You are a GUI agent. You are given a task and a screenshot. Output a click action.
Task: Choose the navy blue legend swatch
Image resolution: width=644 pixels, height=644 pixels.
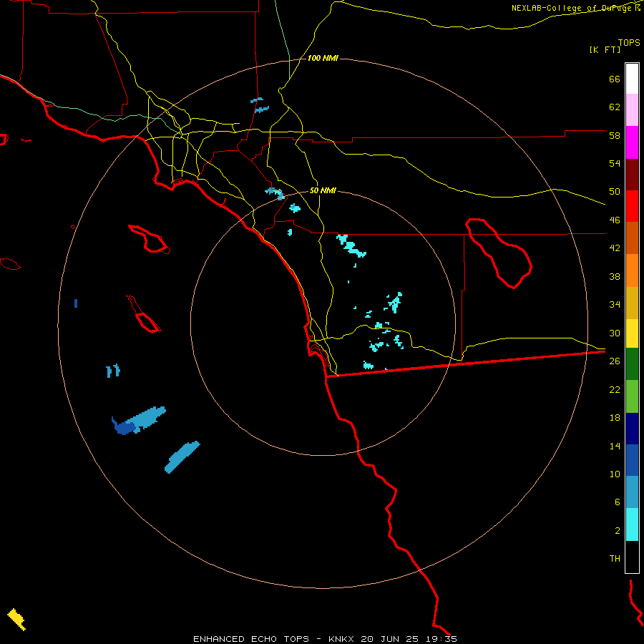[632, 429]
